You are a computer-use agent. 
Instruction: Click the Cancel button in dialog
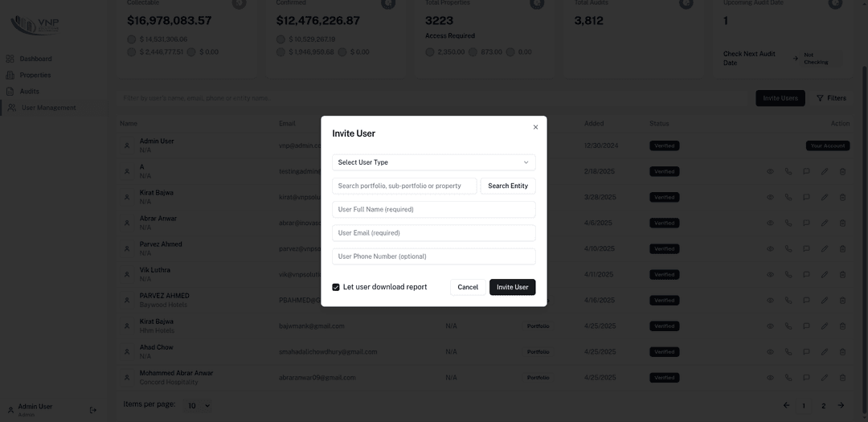click(468, 287)
